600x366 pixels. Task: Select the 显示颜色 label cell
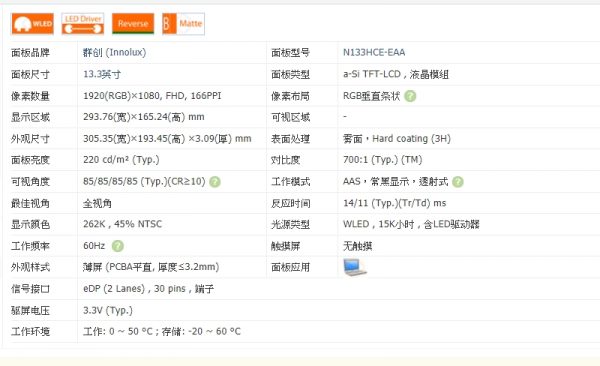[x=30, y=224]
